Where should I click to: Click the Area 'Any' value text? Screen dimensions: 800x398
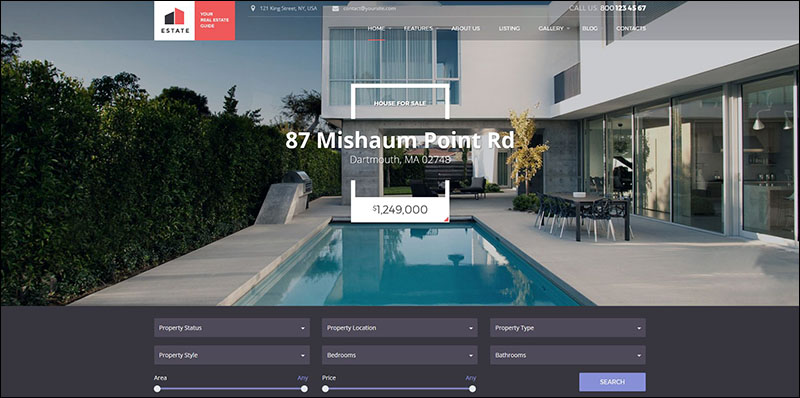303,378
